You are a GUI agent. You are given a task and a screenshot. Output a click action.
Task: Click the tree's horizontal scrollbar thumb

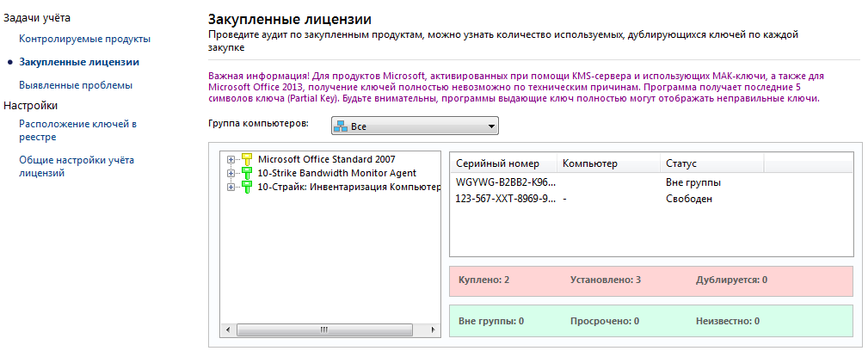pos(323,330)
